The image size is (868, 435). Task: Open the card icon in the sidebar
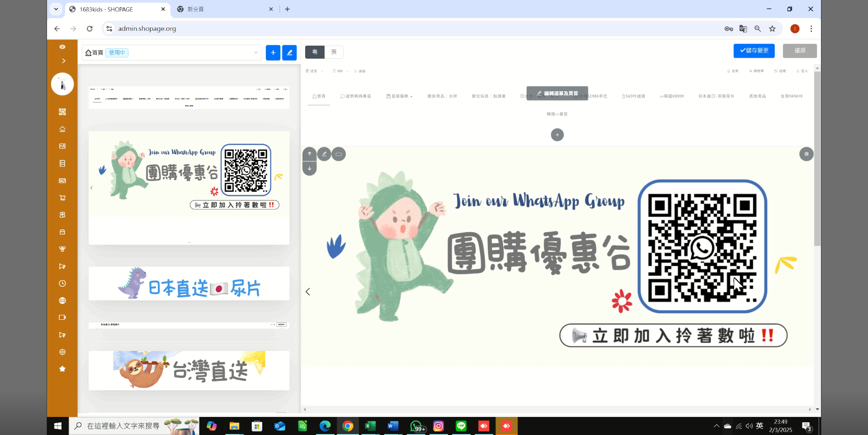[62, 181]
